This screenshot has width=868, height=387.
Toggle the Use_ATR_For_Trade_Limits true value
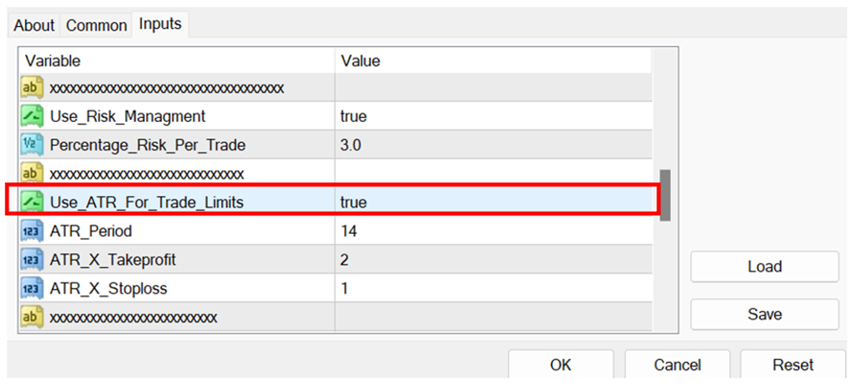pyautogui.click(x=353, y=202)
